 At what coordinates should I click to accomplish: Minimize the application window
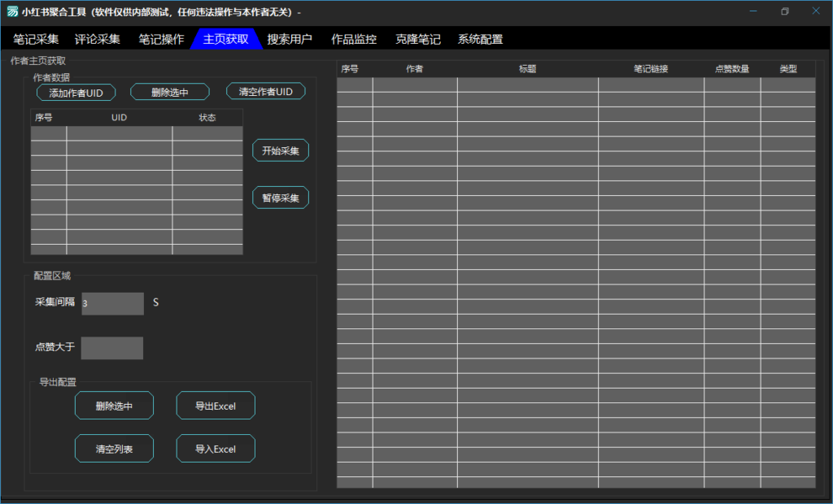(752, 11)
